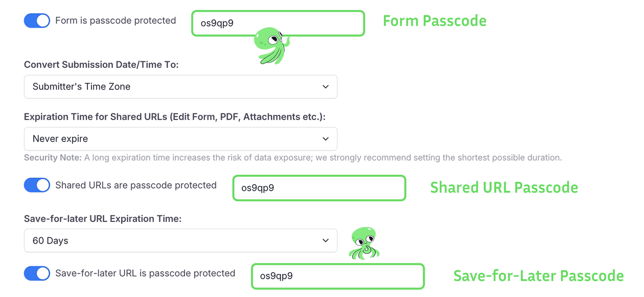This screenshot has width=644, height=297.
Task: Select the Save-for-later passcode input box
Action: coord(338,276)
